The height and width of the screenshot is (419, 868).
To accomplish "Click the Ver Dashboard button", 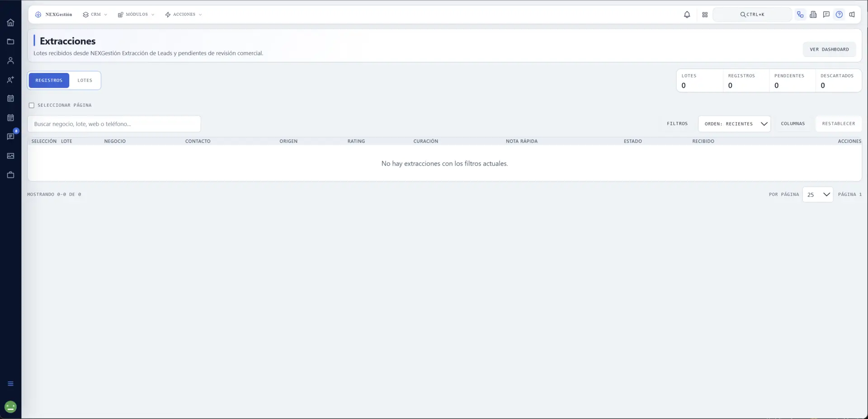I will click(829, 49).
